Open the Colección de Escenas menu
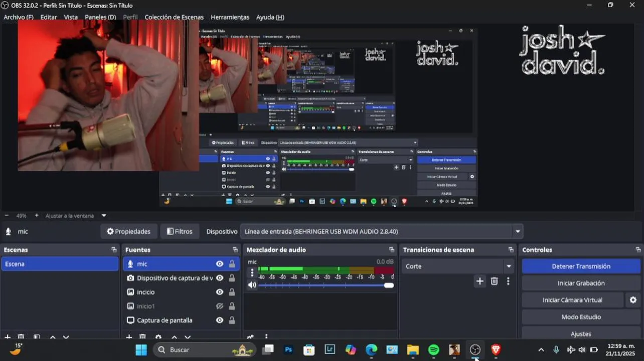 point(174,17)
